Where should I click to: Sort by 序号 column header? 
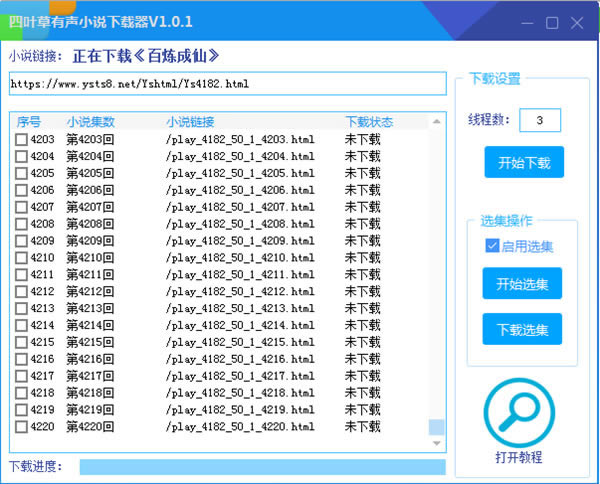(x=28, y=122)
